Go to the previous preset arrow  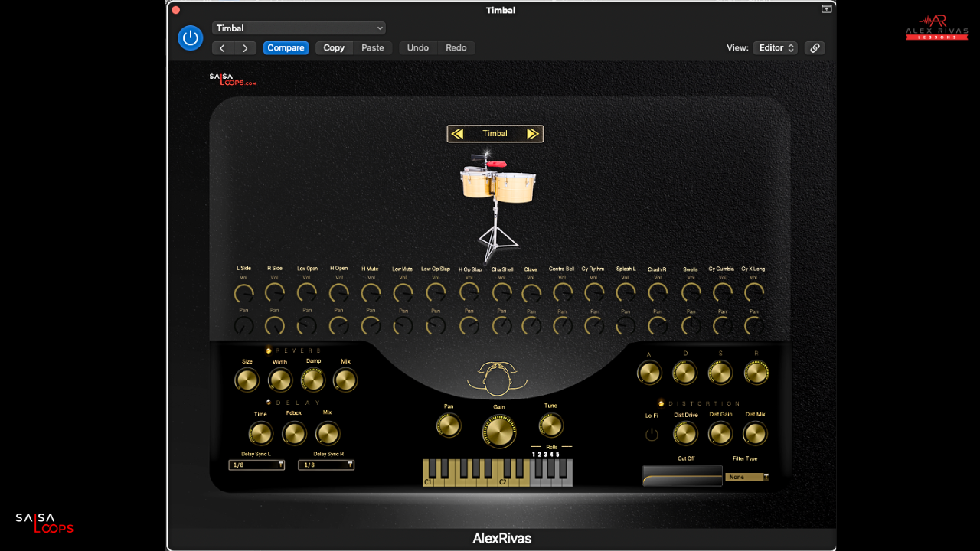[x=222, y=47]
